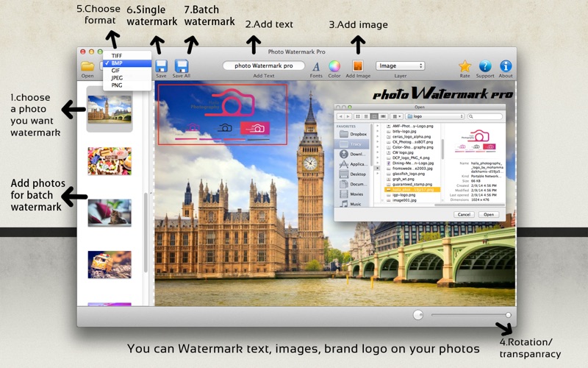Select the highlighted haila_phot png file
The image size is (588, 368).
pyautogui.click(x=412, y=190)
